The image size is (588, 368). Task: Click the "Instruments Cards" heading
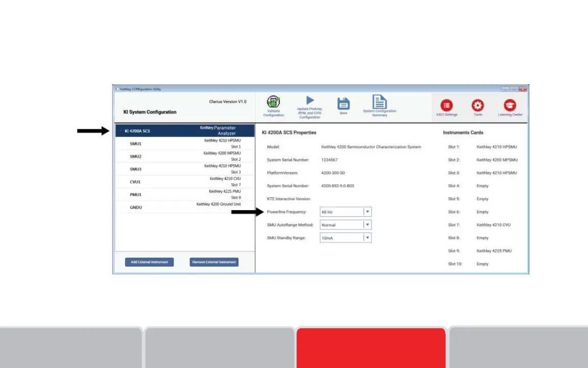(463, 132)
